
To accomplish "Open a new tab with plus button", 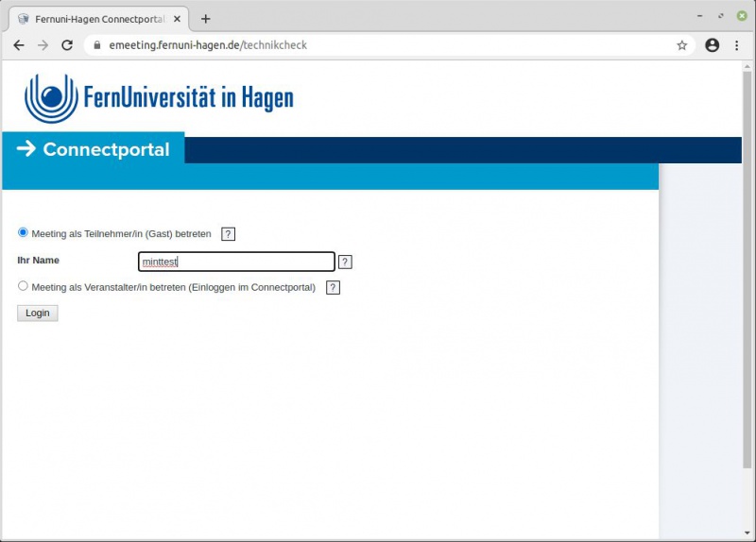I will [206, 19].
